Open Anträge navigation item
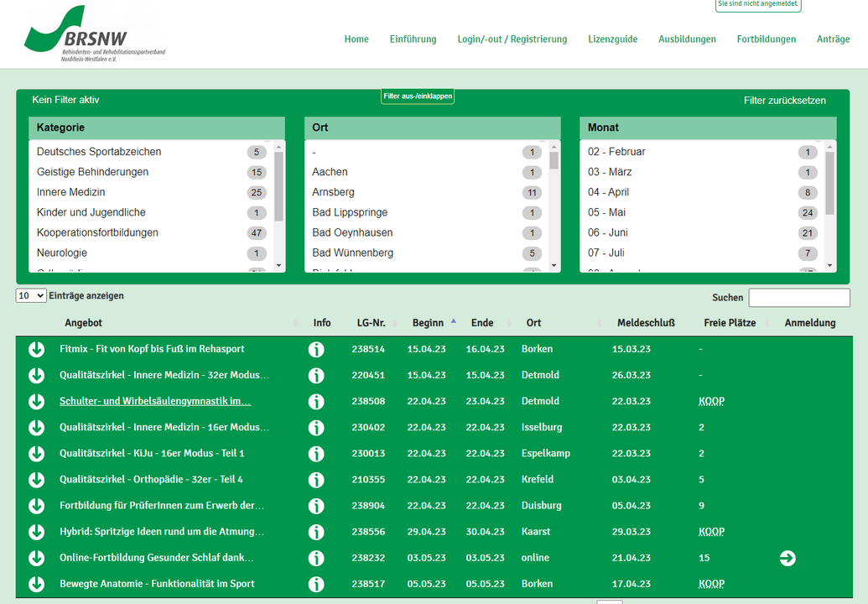 pyautogui.click(x=833, y=39)
